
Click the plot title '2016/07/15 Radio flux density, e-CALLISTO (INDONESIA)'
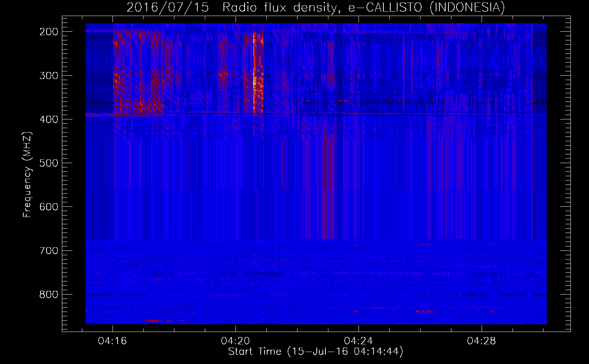(x=316, y=7)
